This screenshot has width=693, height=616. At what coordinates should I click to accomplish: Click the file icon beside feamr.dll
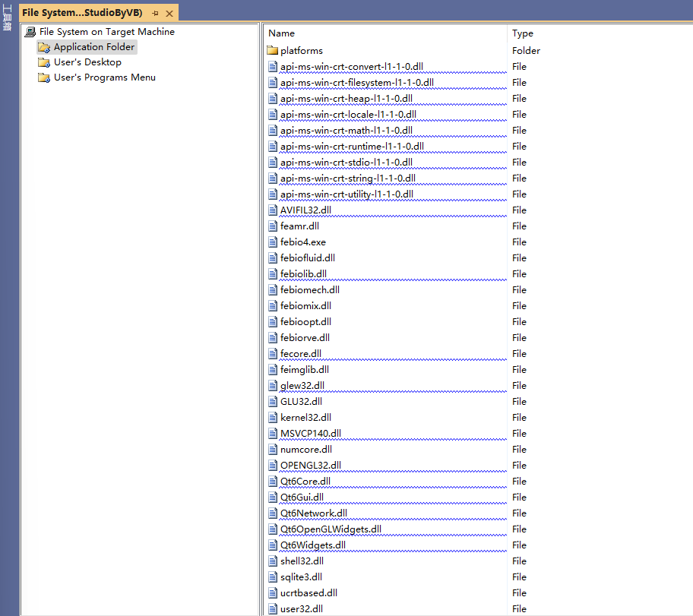click(x=273, y=226)
